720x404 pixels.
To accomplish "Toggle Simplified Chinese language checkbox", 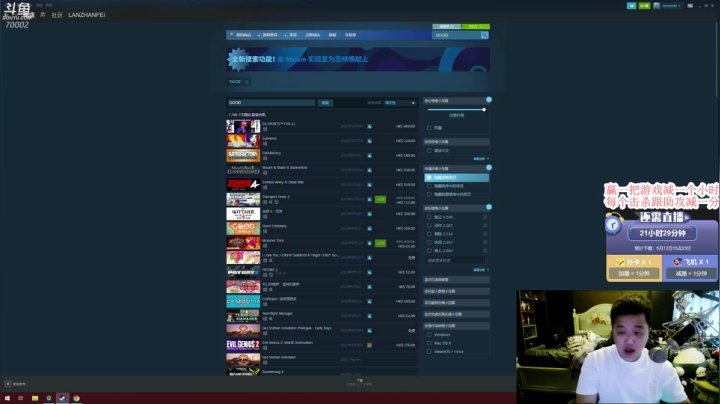I will pos(429,151).
